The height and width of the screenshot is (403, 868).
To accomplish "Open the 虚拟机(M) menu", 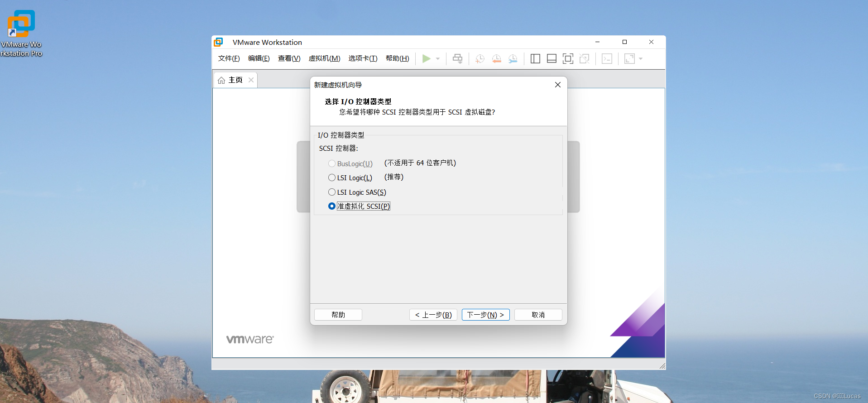I will tap(324, 58).
